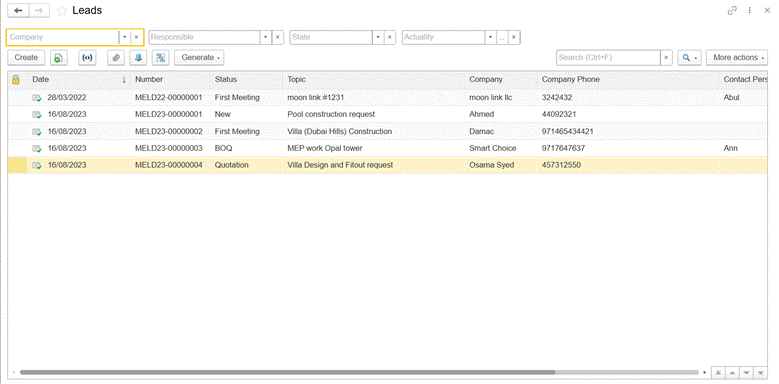Select Villa Design and Fitout request cell
This screenshot has width=779, height=384.
pos(340,165)
